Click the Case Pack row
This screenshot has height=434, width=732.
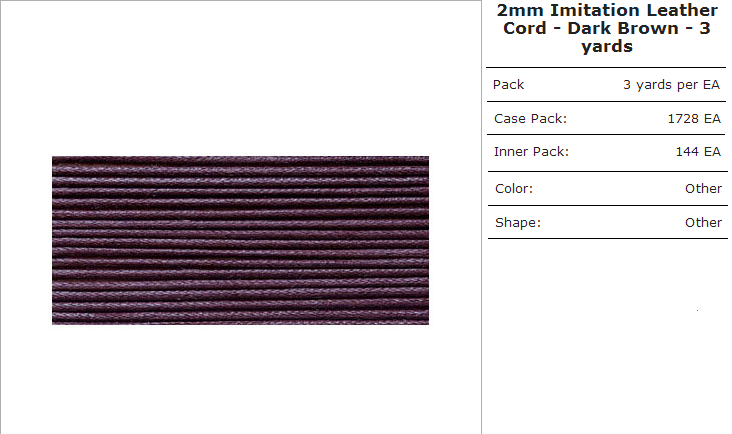coord(607,119)
